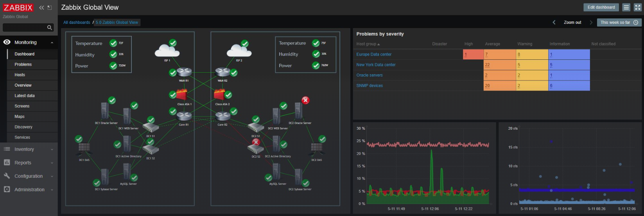This screenshot has width=644, height=216.
Task: Click the DC2 Sybase Server icon
Action: pos(298,177)
